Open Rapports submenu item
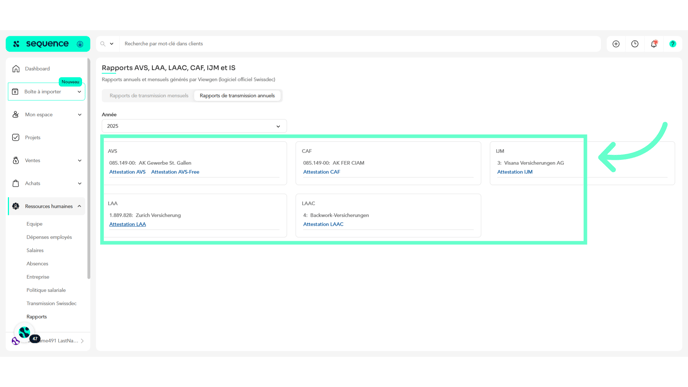 36,316
